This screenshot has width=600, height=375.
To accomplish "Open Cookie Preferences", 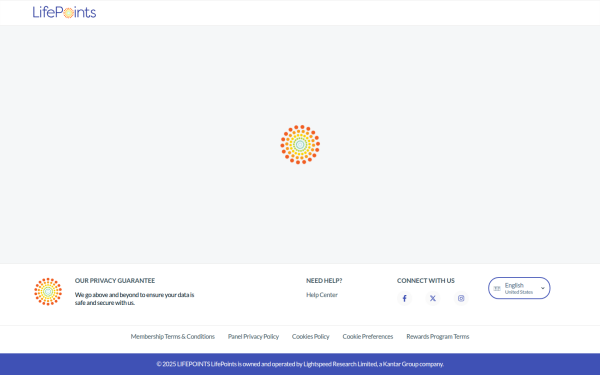I will point(368,336).
